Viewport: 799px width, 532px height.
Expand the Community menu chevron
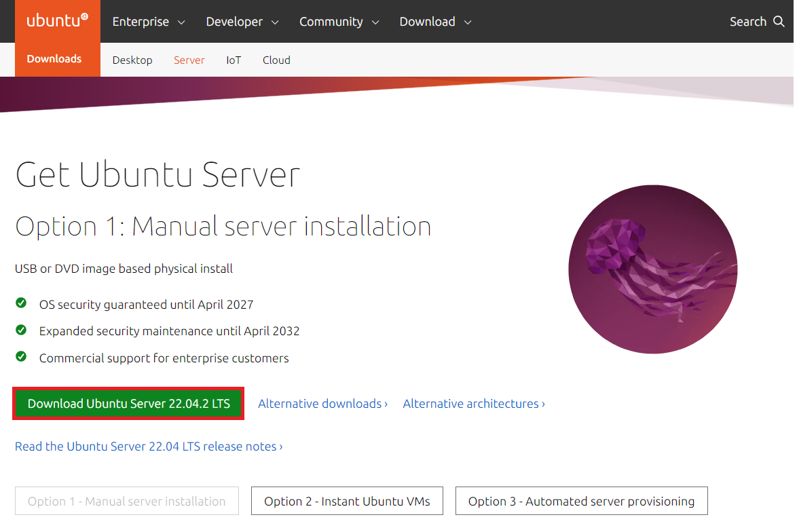(375, 22)
